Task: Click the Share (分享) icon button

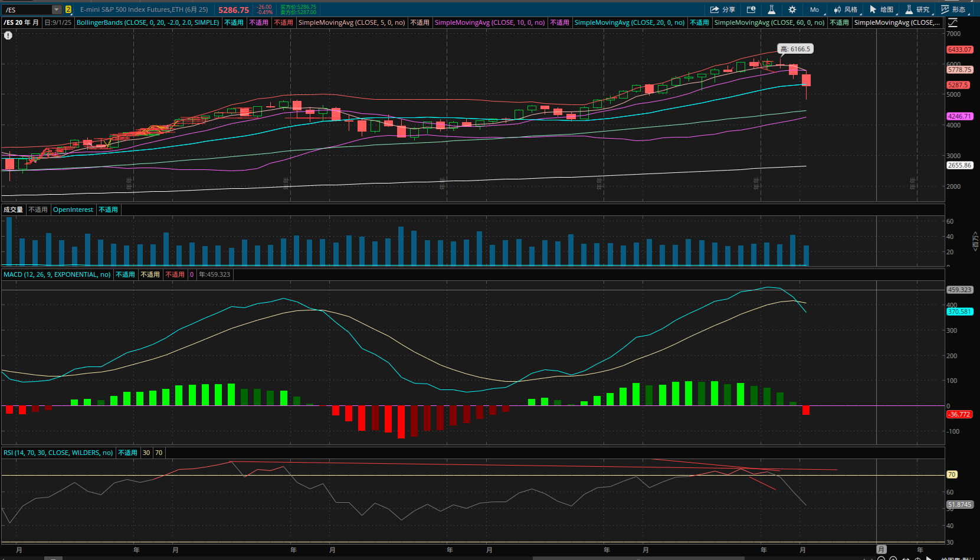Action: 722,9
